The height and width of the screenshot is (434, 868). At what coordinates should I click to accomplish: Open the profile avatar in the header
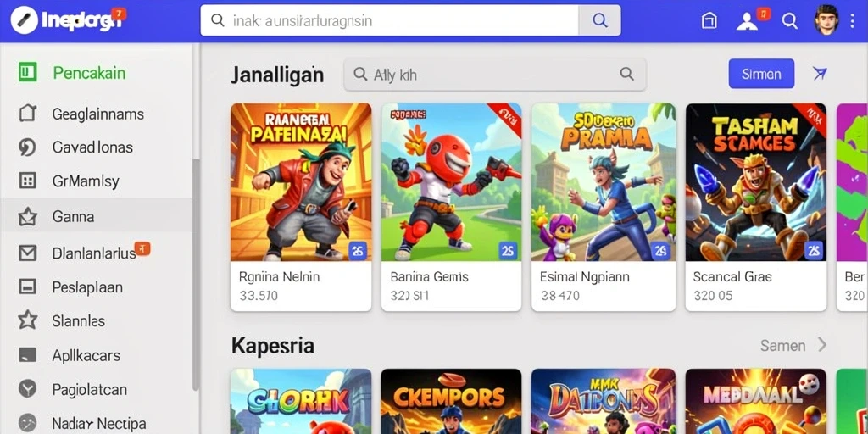coord(826,20)
